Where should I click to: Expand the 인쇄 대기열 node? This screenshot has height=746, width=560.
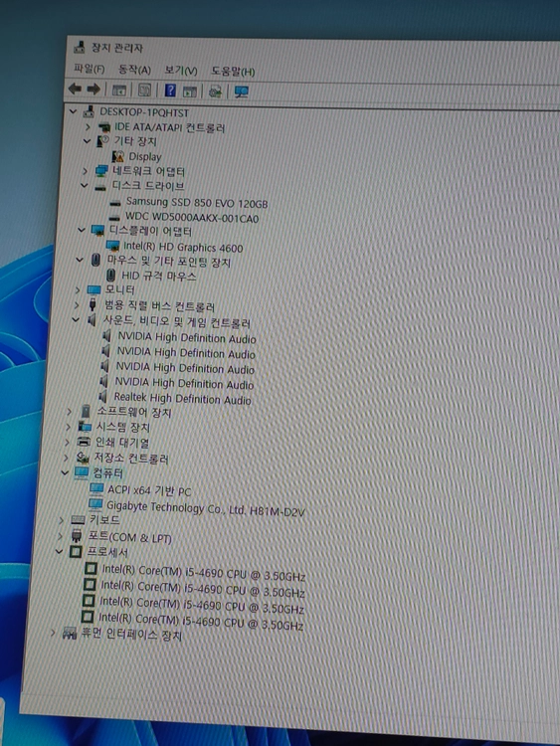[x=67, y=442]
